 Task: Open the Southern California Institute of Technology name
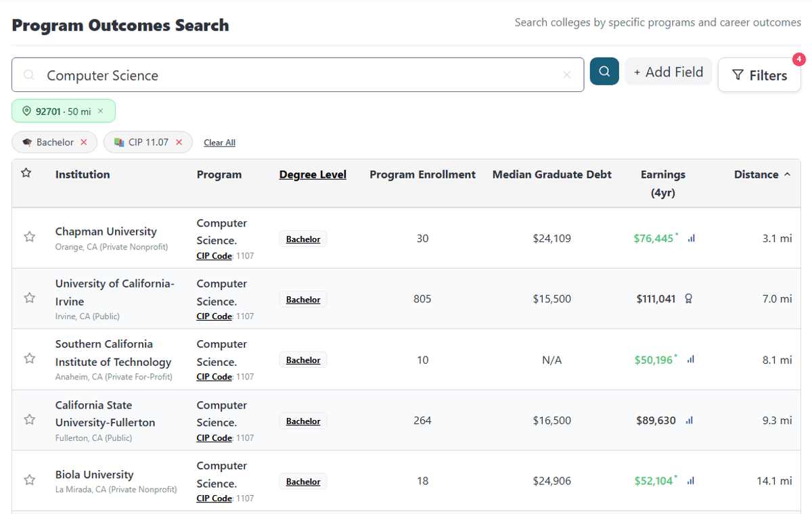114,353
